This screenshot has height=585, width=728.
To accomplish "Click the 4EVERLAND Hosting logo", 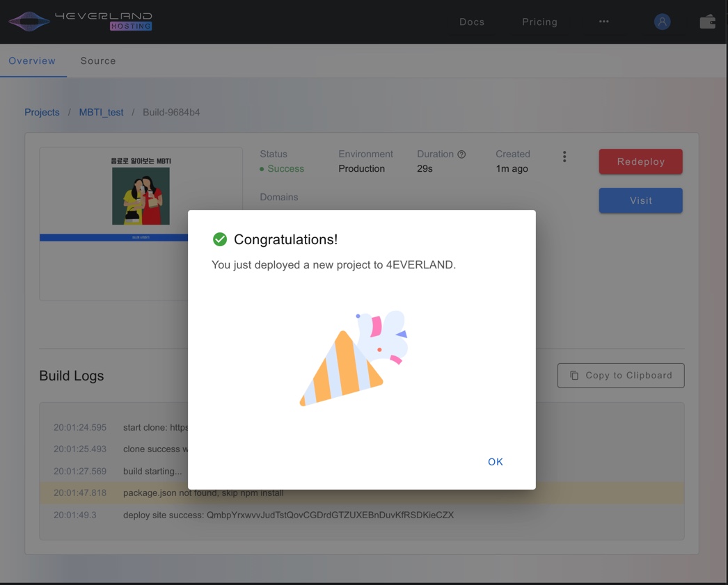I will tap(80, 22).
